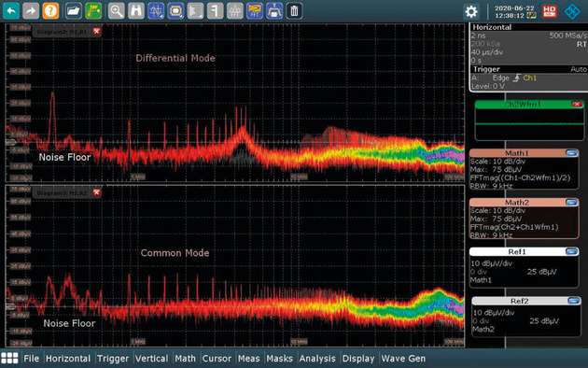Open the folder file icon

[73, 11]
